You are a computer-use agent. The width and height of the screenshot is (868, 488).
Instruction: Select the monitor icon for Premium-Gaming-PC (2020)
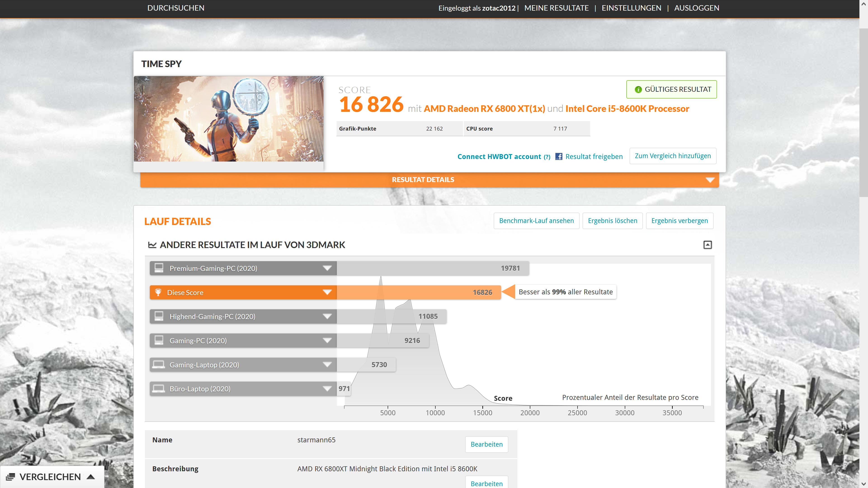159,268
